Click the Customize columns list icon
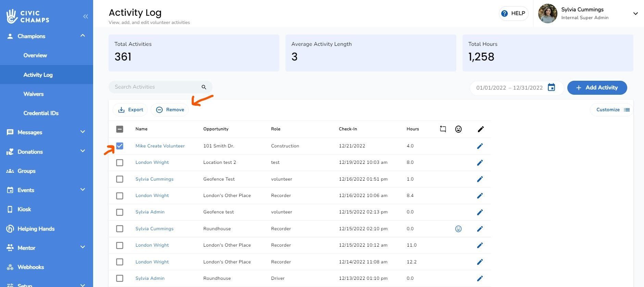Viewport: 644px width, 287px height. click(627, 110)
